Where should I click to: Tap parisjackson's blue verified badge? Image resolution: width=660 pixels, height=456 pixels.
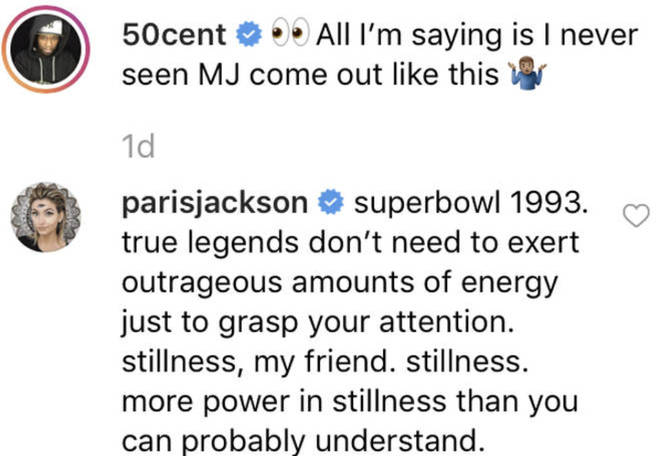[331, 203]
